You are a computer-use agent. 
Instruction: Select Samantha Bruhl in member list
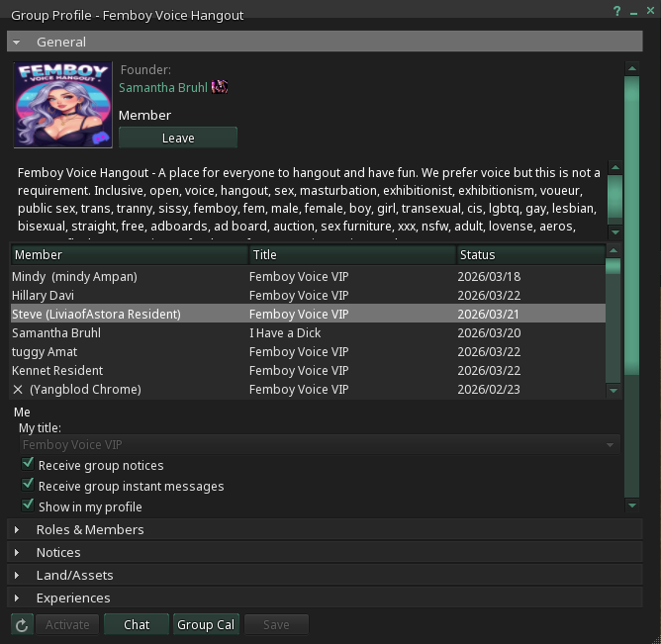pos(308,333)
